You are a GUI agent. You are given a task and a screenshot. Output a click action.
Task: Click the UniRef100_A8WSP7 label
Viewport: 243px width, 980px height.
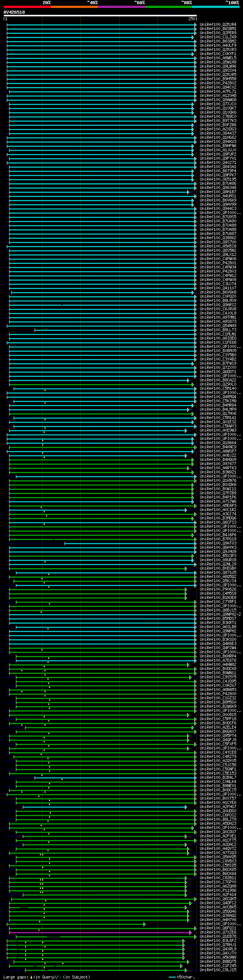[218, 451]
